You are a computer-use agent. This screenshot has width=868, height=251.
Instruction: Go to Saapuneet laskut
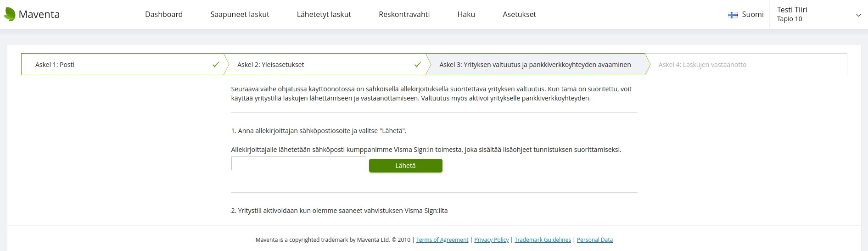240,15
